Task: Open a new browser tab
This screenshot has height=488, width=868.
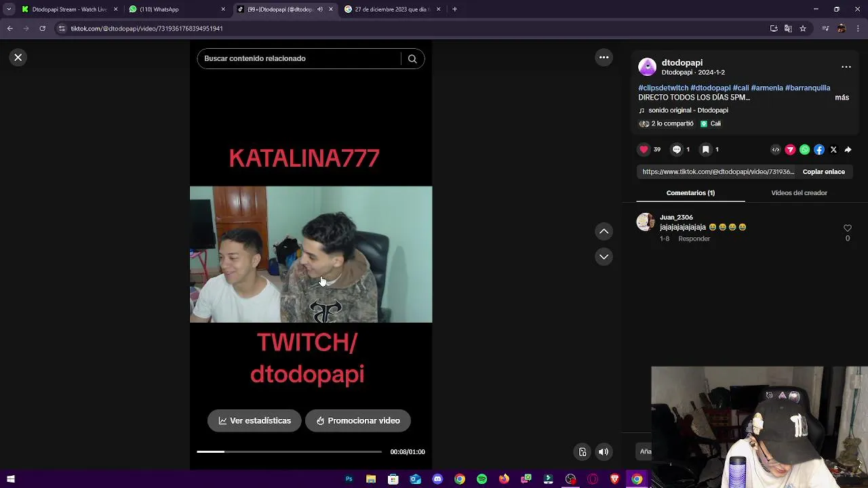Action: point(454,9)
